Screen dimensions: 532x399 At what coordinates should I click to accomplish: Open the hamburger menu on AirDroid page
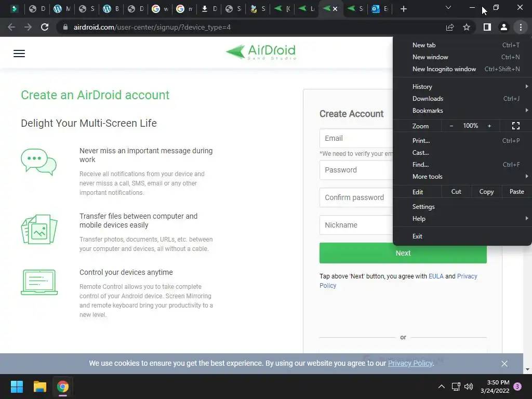coord(19,54)
